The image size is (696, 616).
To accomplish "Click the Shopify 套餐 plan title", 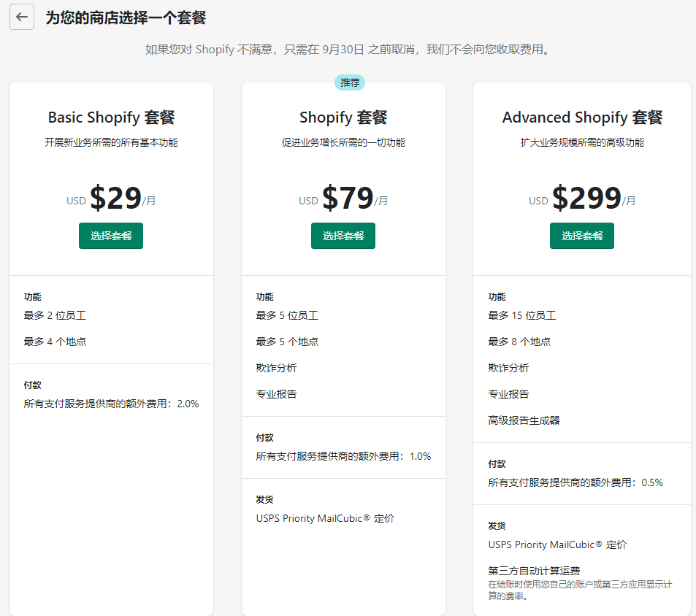I will pos(343,118).
